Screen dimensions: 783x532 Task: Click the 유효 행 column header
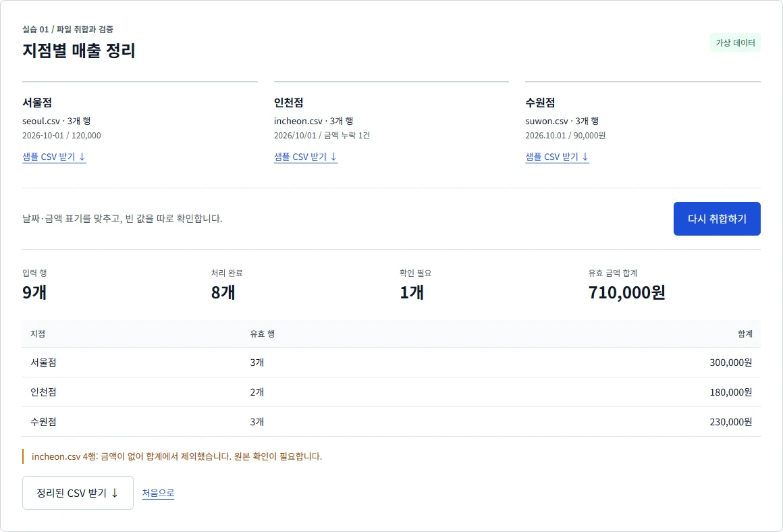coord(262,334)
